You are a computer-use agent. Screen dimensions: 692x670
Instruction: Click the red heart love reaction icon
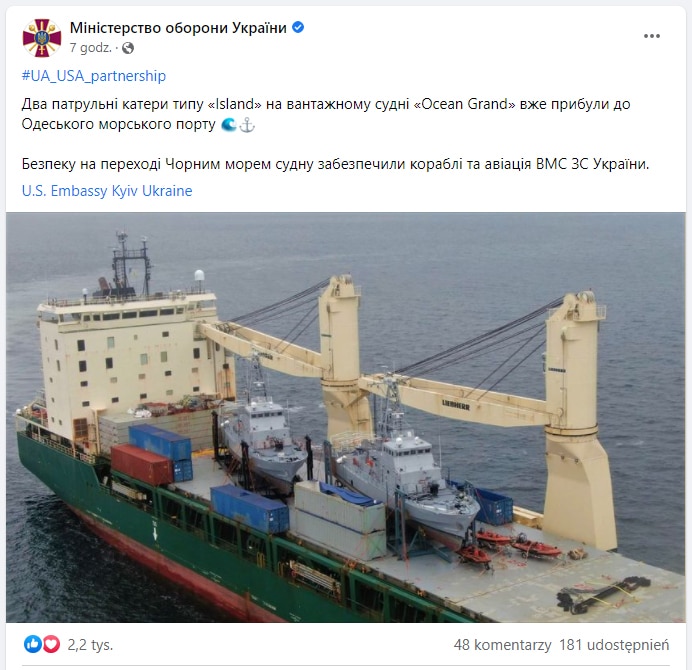point(51,644)
